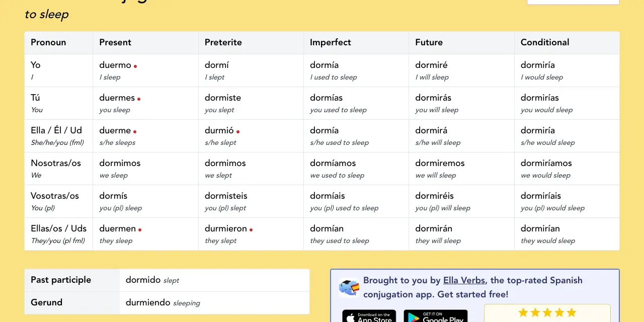The height and width of the screenshot is (322, 644).
Task: Click the word dormiríamos
Action: [x=546, y=163]
